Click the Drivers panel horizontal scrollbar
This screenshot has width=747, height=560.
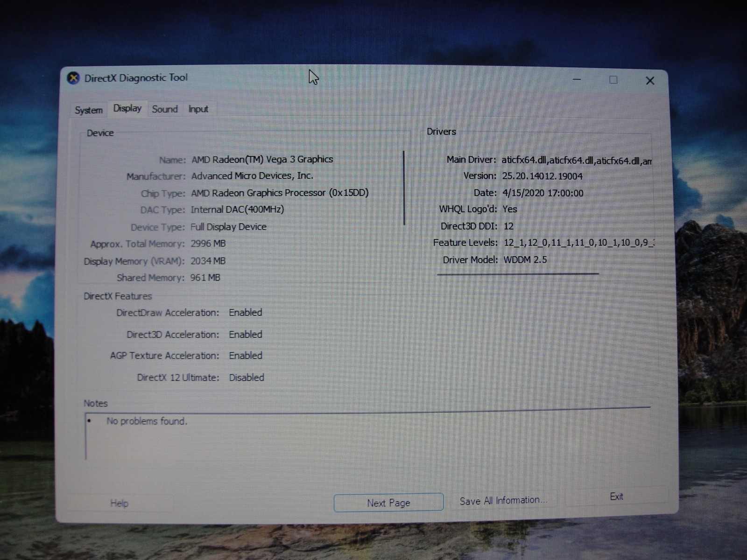(518, 274)
